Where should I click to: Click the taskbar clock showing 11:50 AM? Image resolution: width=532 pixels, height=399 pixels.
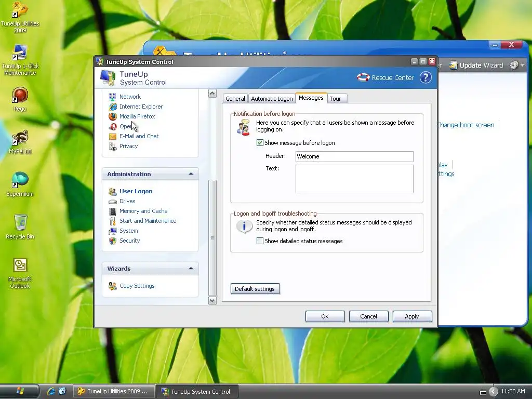(x=513, y=391)
